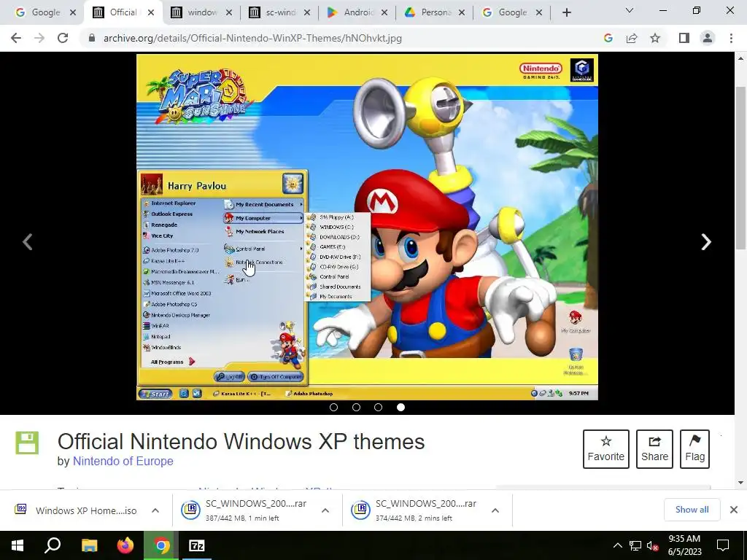
Task: Open the taskbar clock and date
Action: tap(684, 545)
